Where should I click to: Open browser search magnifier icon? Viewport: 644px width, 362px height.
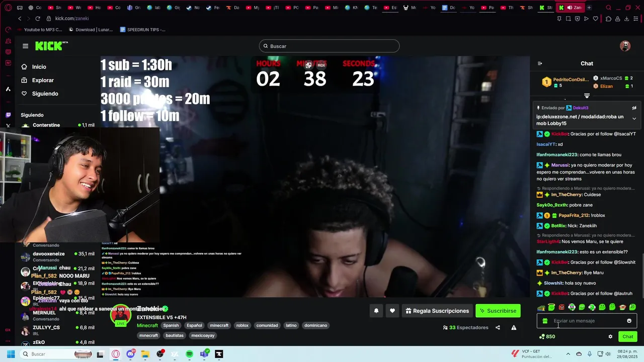[x=608, y=8]
